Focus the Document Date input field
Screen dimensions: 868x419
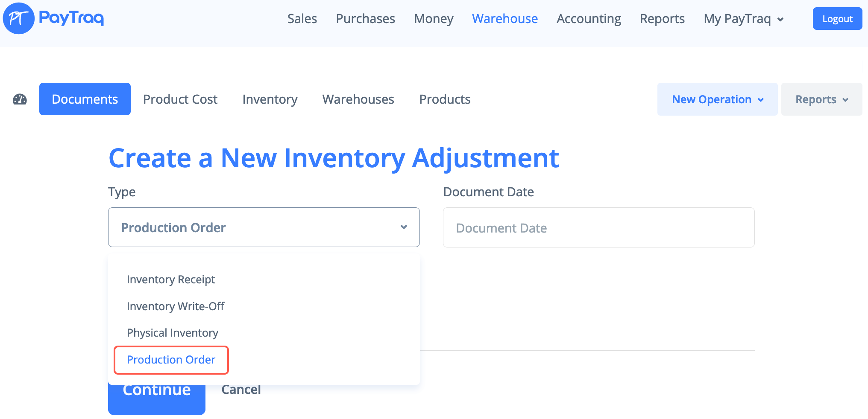pos(598,228)
